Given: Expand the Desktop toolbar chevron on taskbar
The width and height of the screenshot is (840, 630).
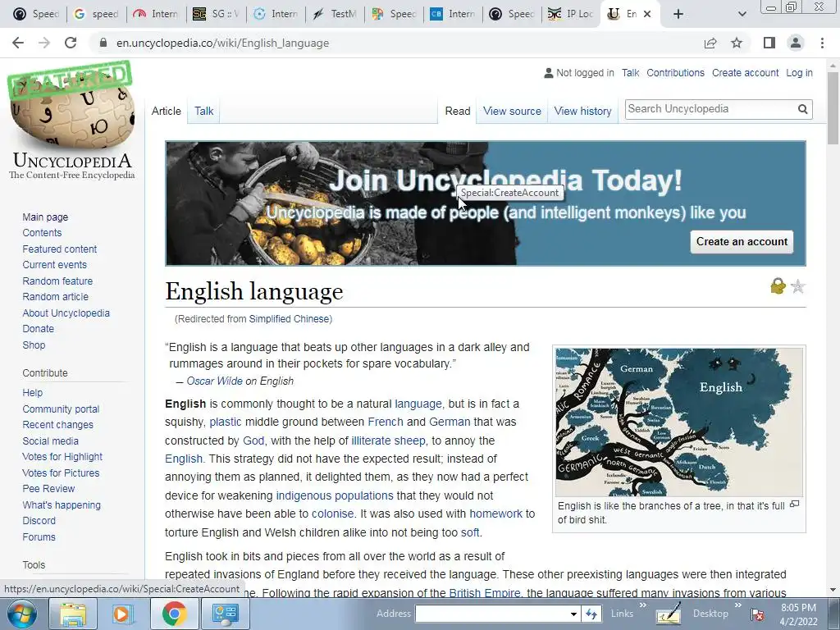Looking at the screenshot, I should (738, 605).
